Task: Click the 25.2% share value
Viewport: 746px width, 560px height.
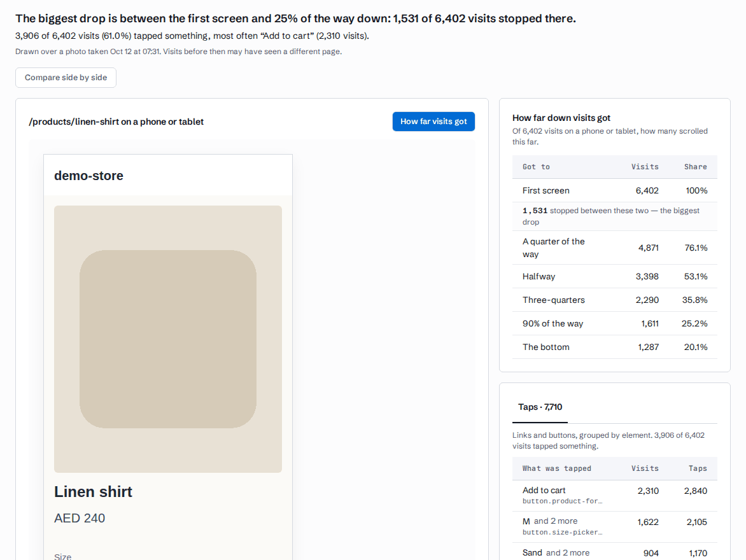Action: (694, 323)
